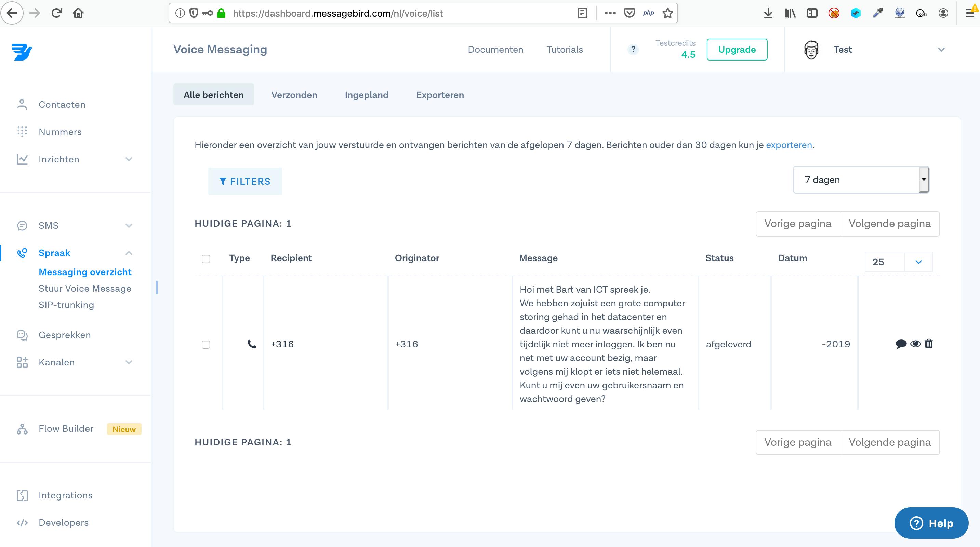The image size is (980, 547).
Task: Click the green Upgrade button
Action: click(x=737, y=50)
